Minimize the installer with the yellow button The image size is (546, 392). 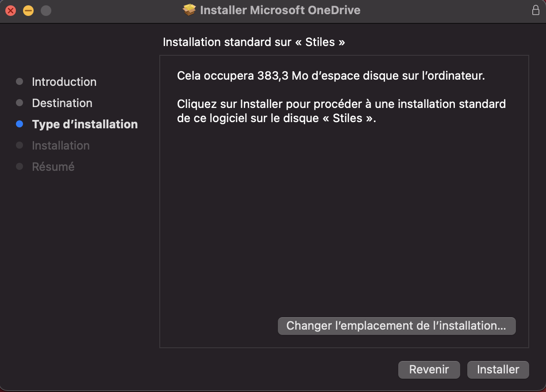(x=28, y=10)
